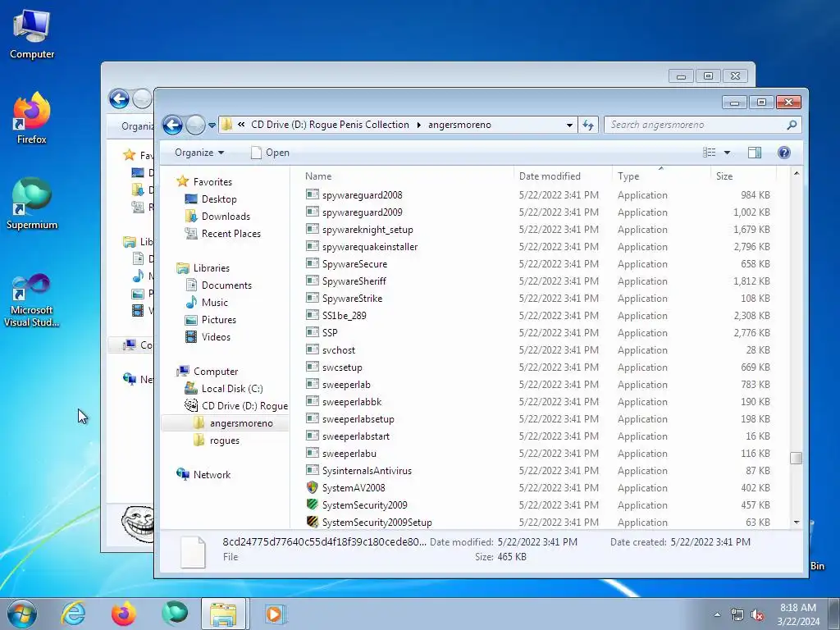840x630 pixels.
Task: Open the address bar history dropdown
Action: [569, 125]
